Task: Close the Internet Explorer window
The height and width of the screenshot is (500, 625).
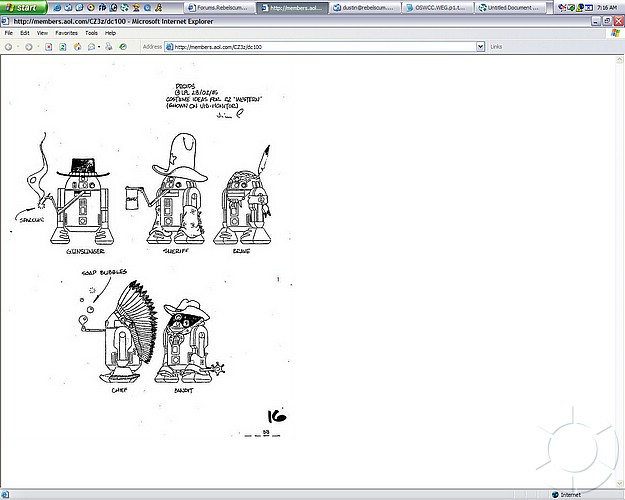Action: point(619,21)
